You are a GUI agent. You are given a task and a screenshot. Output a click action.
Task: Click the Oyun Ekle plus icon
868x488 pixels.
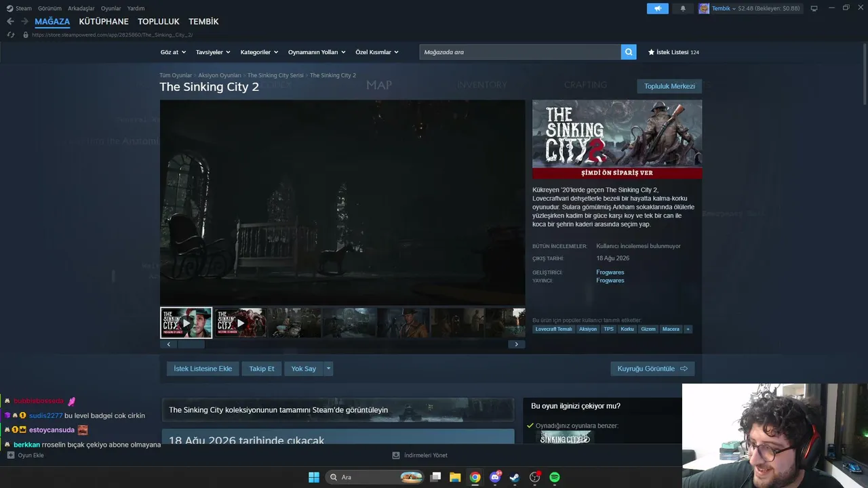[x=11, y=455]
